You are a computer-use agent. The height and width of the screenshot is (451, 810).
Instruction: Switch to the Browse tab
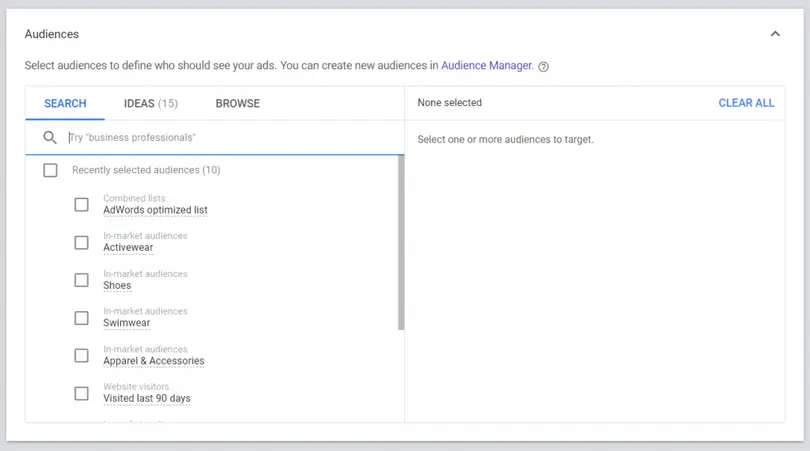(237, 103)
